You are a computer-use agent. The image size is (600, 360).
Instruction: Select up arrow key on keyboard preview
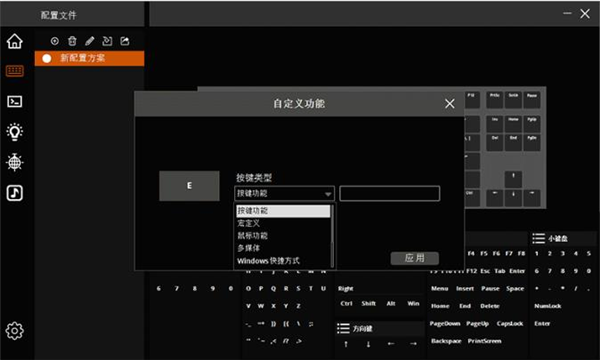(x=513, y=180)
